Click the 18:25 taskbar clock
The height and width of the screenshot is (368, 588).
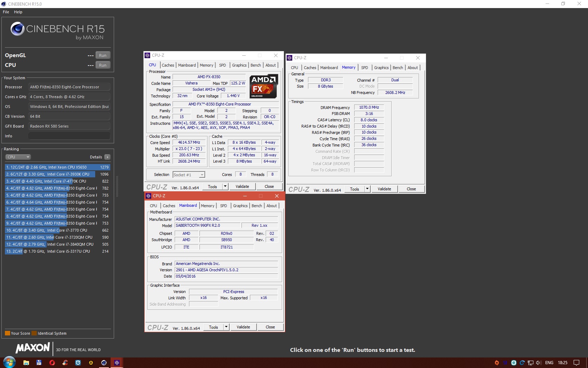(562, 363)
